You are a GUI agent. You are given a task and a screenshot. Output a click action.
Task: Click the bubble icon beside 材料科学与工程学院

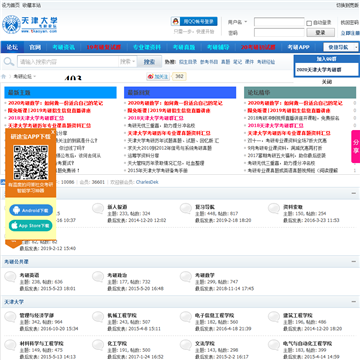(10, 345)
